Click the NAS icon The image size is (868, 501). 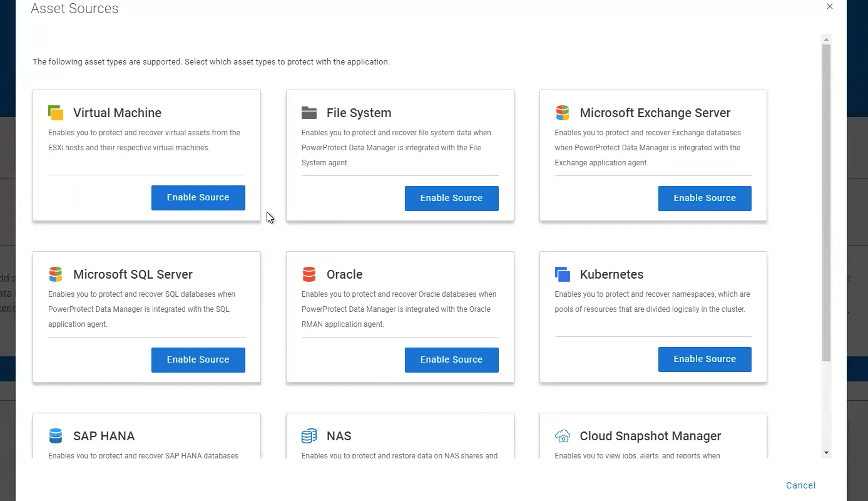309,436
